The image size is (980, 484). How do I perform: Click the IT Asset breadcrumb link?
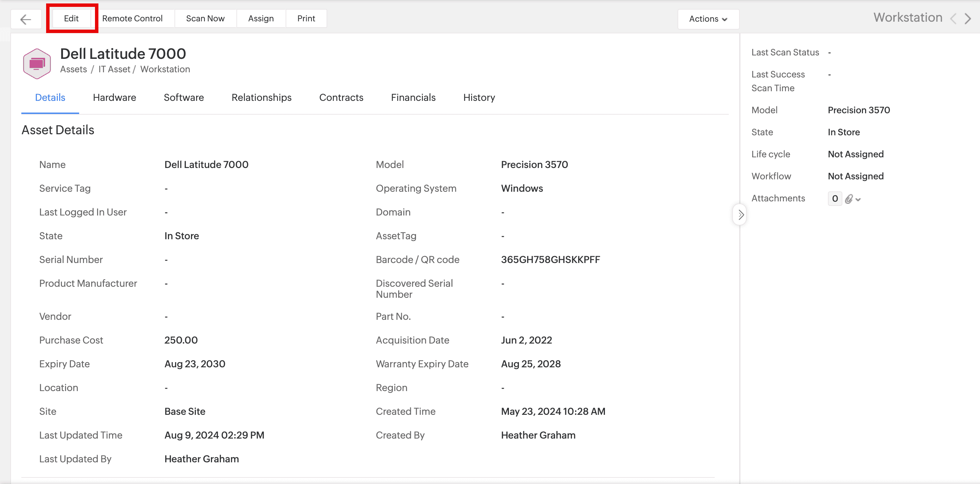[114, 69]
